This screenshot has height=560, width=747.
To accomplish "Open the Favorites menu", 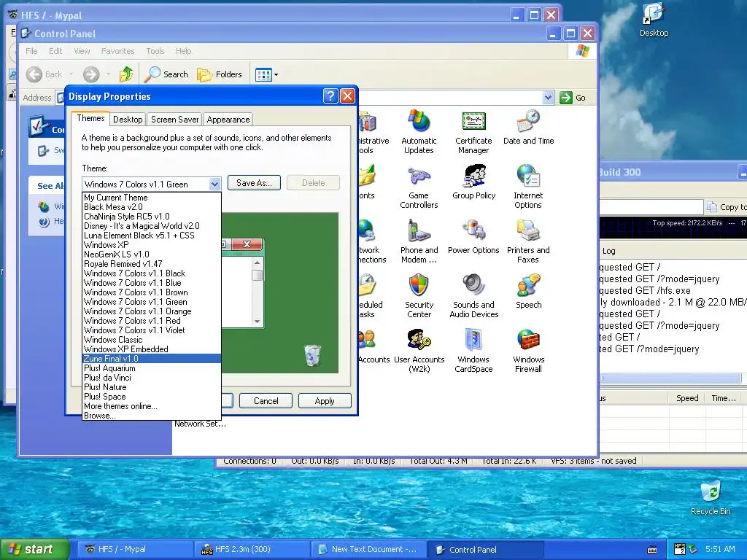I will point(117,51).
